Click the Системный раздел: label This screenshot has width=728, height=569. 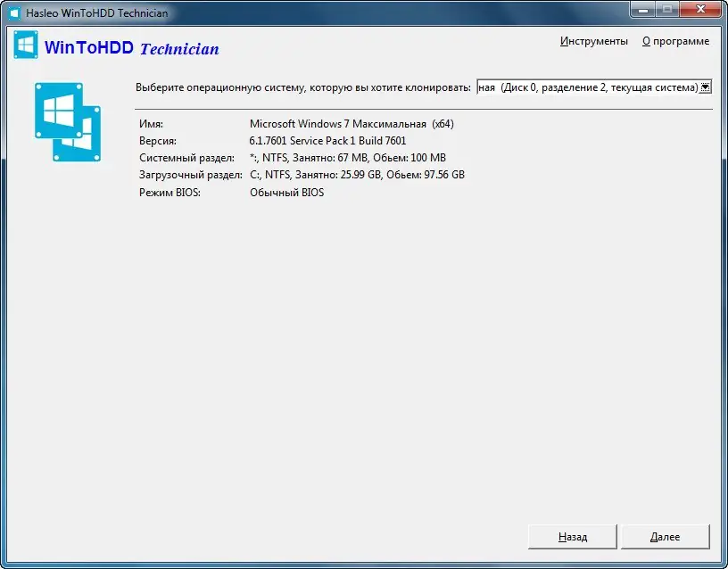186,158
